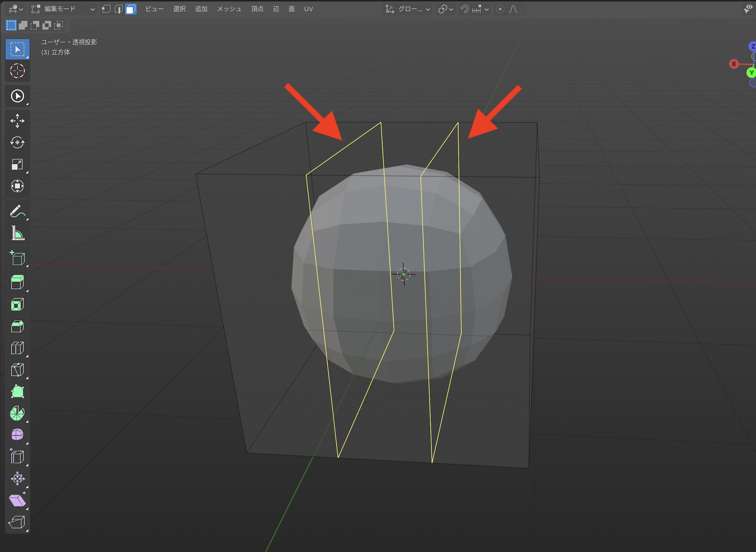This screenshot has width=756, height=552.
Task: Select the Annotate pencil tool
Action: 17,212
